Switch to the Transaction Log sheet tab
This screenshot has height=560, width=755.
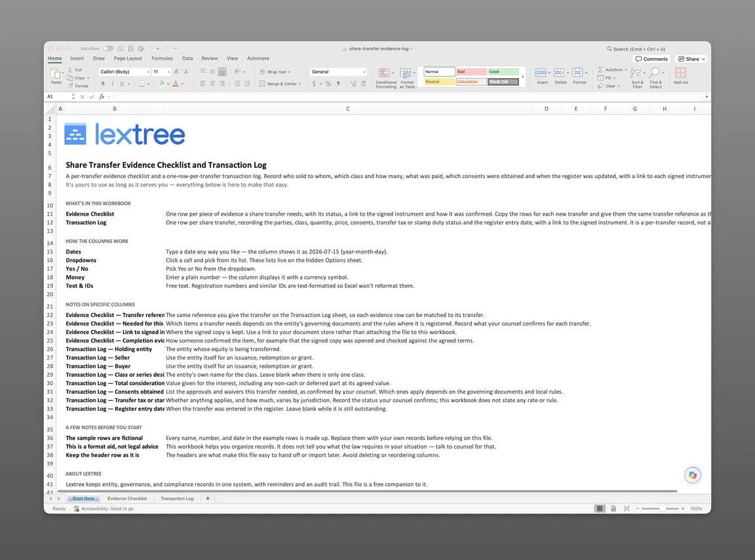177,498
